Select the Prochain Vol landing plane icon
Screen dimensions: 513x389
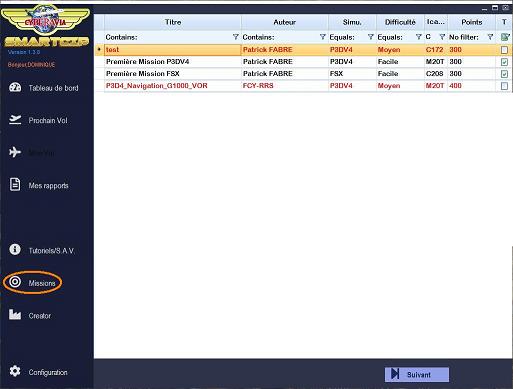(15, 120)
